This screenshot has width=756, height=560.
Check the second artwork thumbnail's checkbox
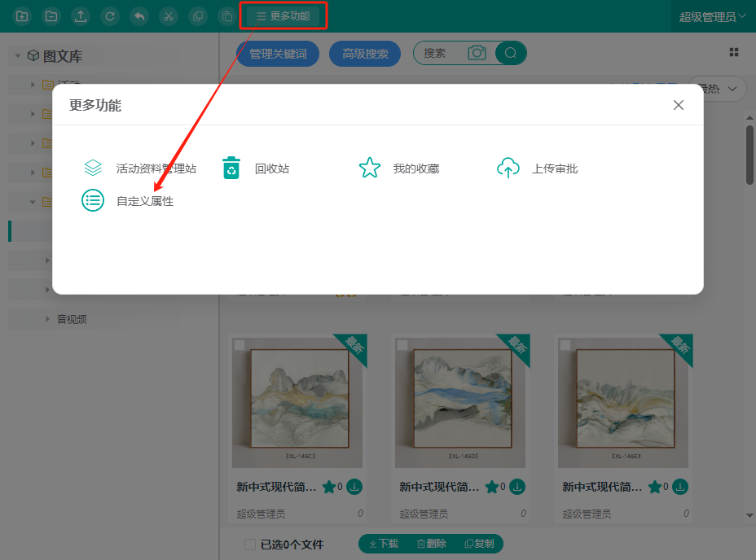point(402,345)
